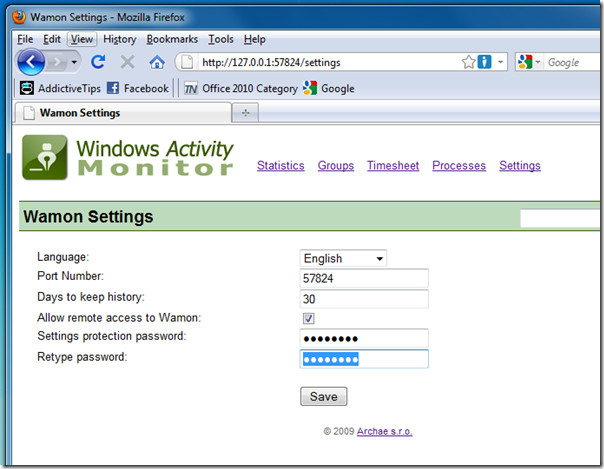Click the Firefox back arrow button
This screenshot has height=469, width=604.
[31, 62]
